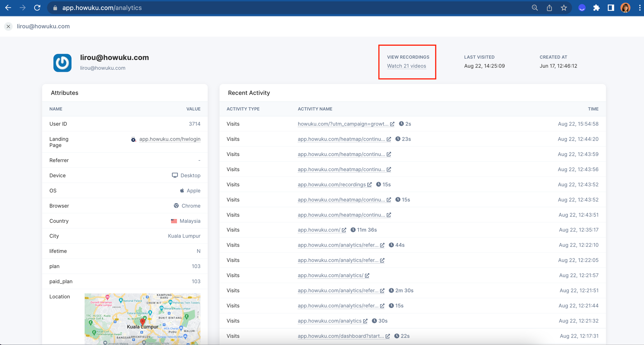Select the Created At time Jun 17, 12:46:12
Viewport: 644px width, 345px height.
pos(558,66)
